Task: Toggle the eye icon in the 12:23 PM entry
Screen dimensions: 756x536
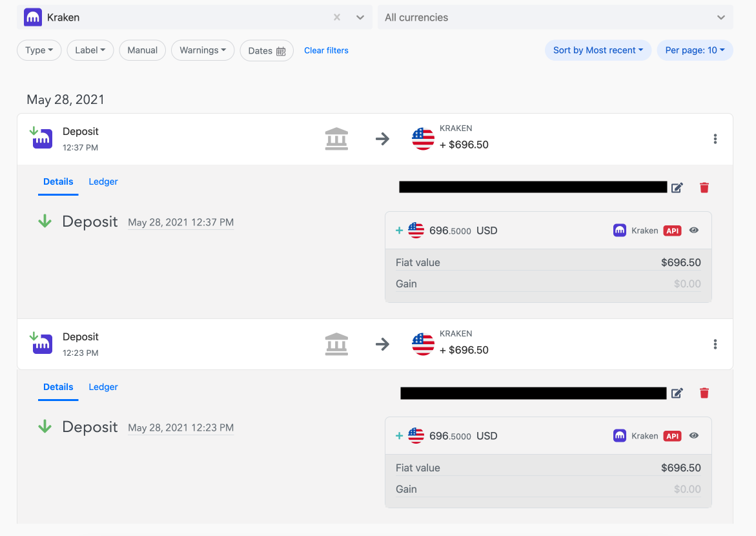Action: (x=694, y=436)
